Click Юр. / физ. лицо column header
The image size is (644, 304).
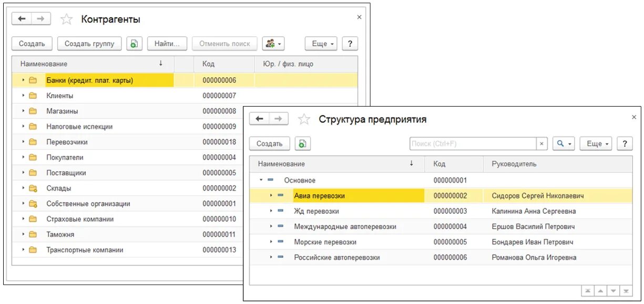306,64
